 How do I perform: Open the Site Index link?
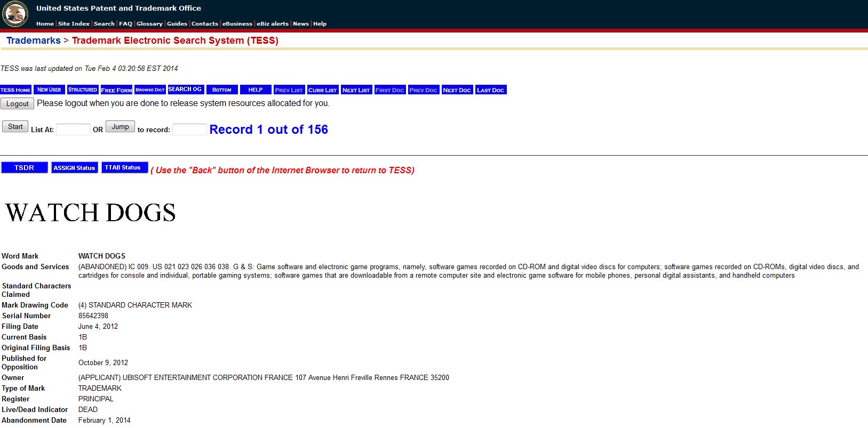(74, 23)
